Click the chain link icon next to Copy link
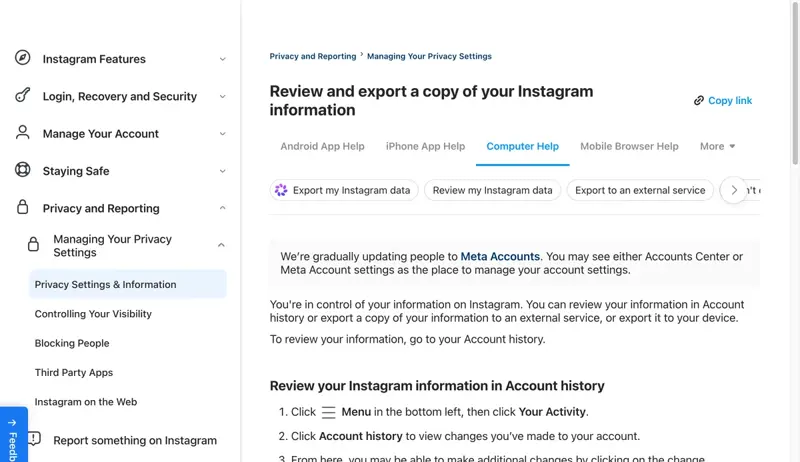Screen dimensions: 800x462 pos(698,100)
